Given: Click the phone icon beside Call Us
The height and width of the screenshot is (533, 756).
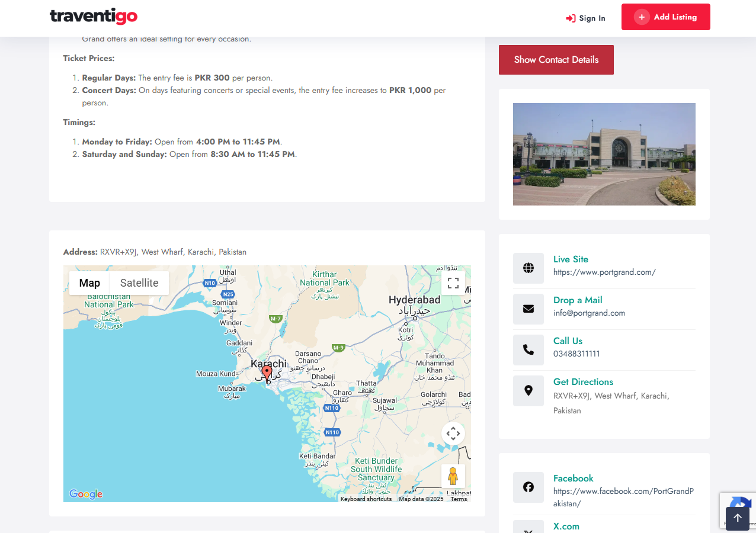Looking at the screenshot, I should click(x=528, y=350).
